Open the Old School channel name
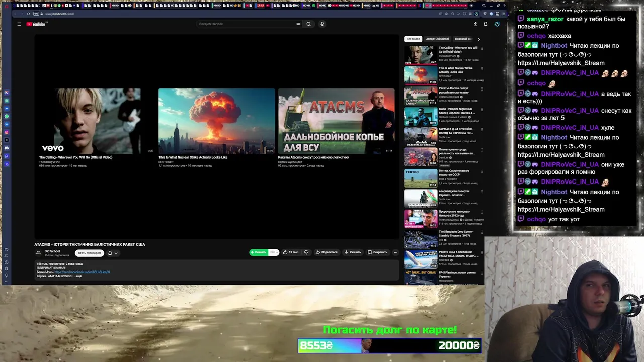Image resolution: width=644 pixels, height=362 pixels. (x=52, y=251)
